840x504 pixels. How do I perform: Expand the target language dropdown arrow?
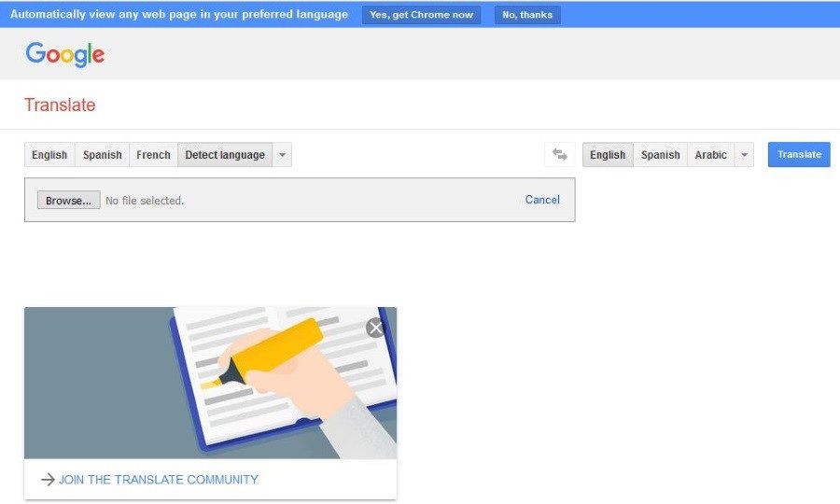744,155
